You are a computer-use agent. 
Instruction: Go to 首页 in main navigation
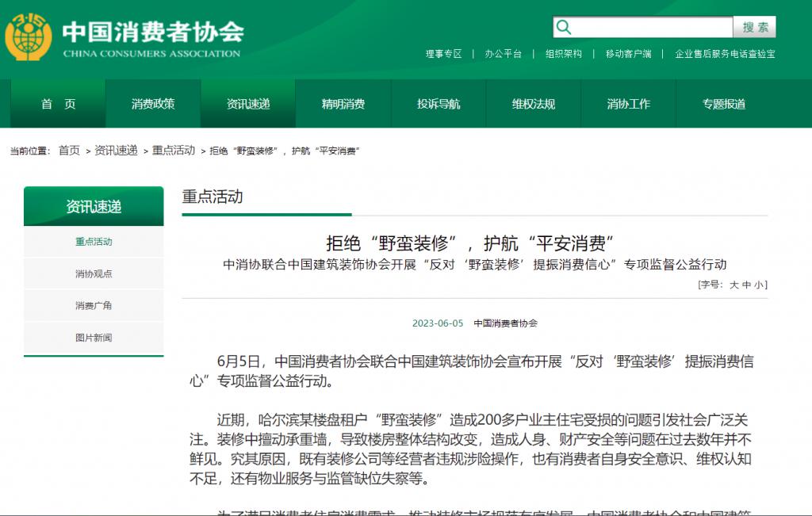pyautogui.click(x=58, y=104)
